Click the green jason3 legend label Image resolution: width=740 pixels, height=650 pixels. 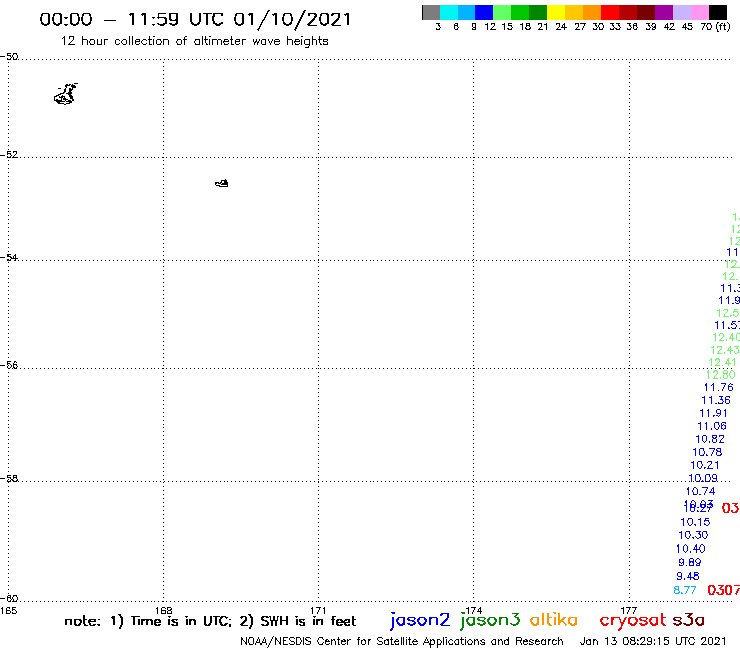pos(490,620)
